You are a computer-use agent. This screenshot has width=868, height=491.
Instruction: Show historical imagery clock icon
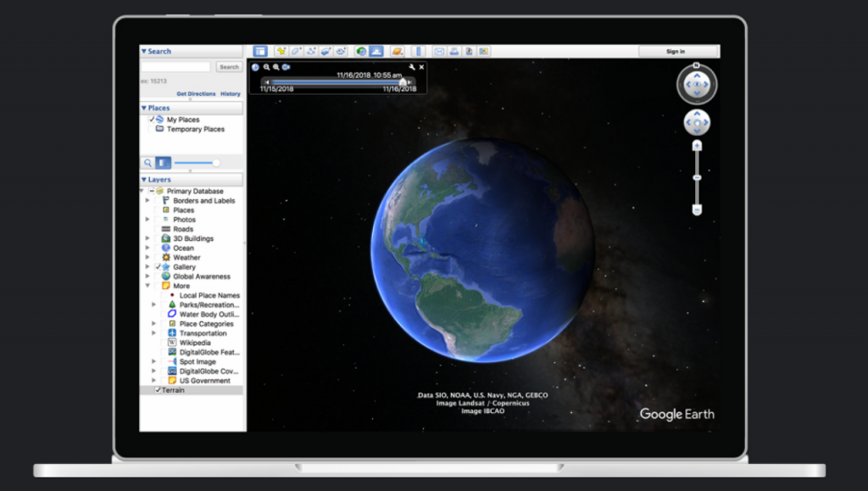361,52
